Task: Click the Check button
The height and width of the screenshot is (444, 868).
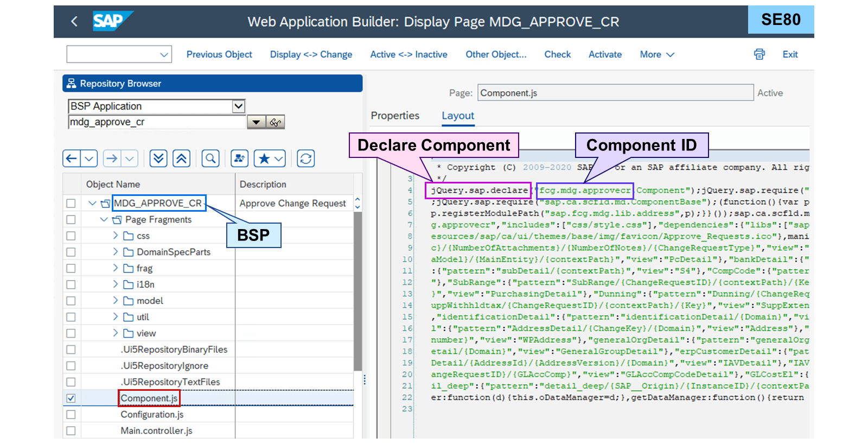Action: pyautogui.click(x=558, y=54)
